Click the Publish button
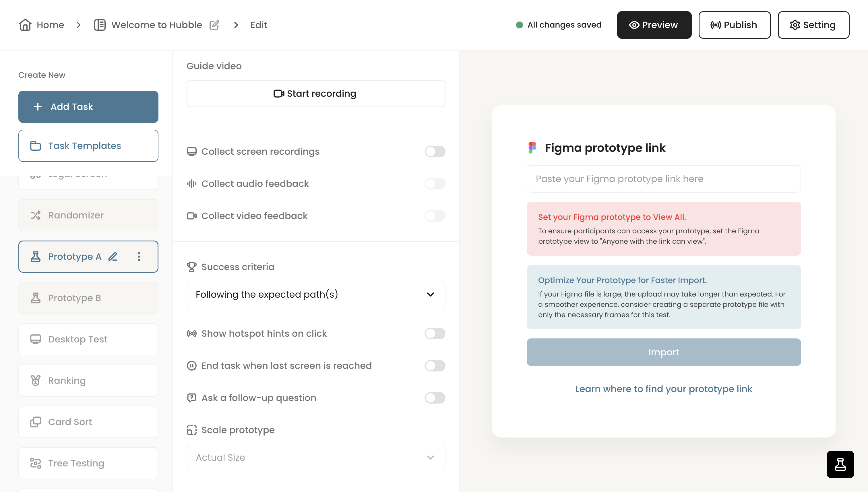Screen dimensions: 868x492 point(735,25)
